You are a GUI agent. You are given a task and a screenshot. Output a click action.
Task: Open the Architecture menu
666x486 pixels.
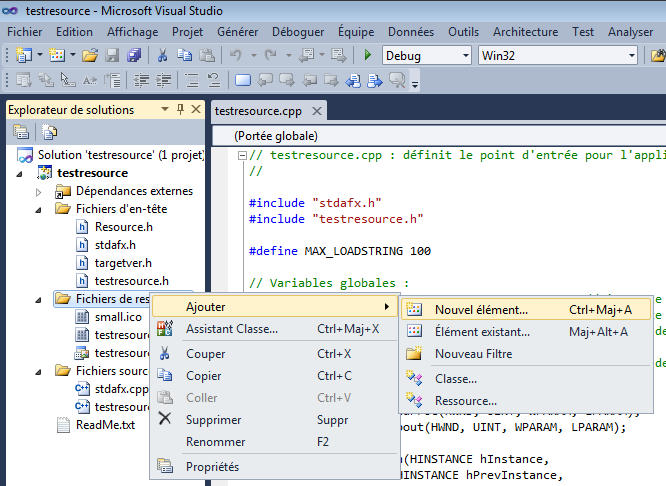(x=525, y=32)
